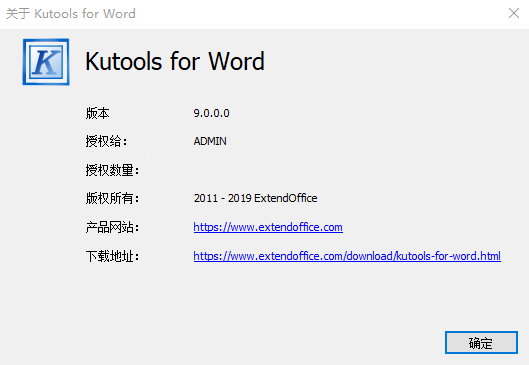This screenshot has width=529, height=365.
Task: Click the 授权给: label
Action: click(x=106, y=141)
